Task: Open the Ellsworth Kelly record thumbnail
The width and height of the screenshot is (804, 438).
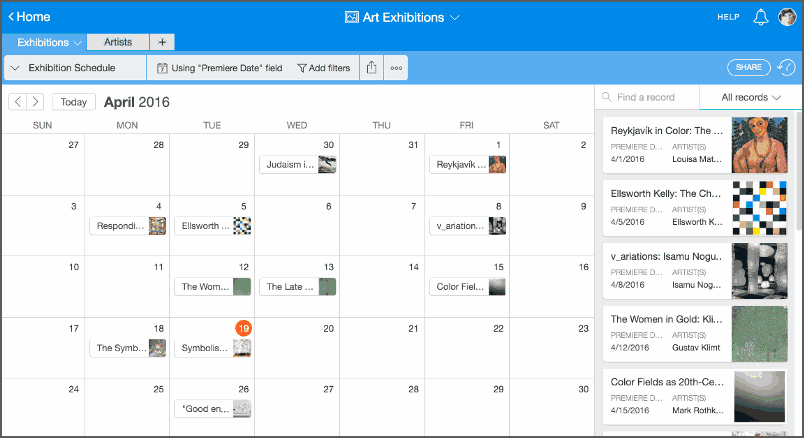Action: 759,208
